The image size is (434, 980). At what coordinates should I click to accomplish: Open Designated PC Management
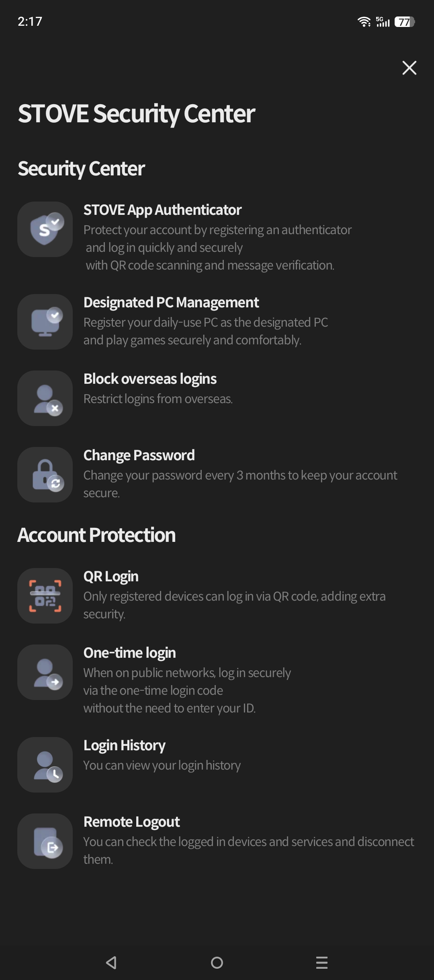tap(171, 303)
